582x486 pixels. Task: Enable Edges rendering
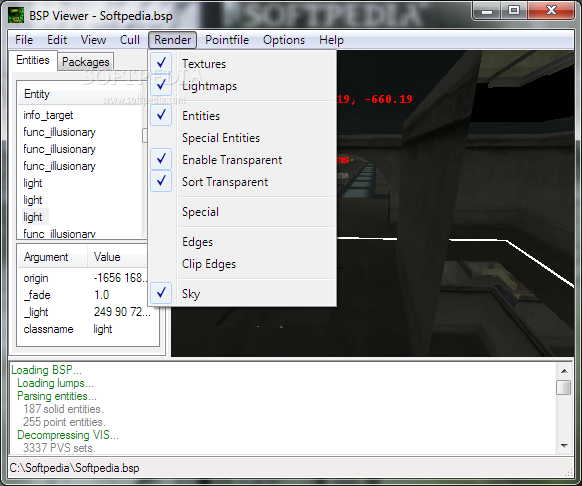(242, 242)
